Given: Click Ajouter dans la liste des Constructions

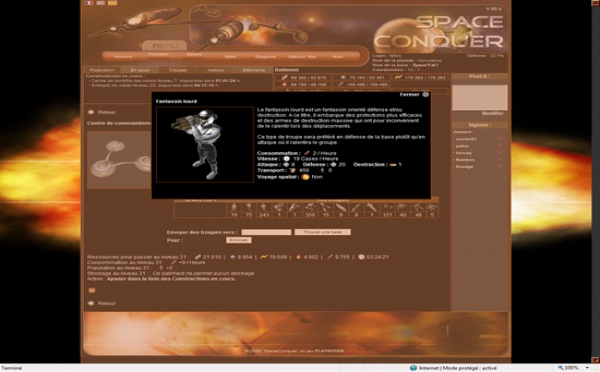Looking at the screenshot, I should 171,279.
